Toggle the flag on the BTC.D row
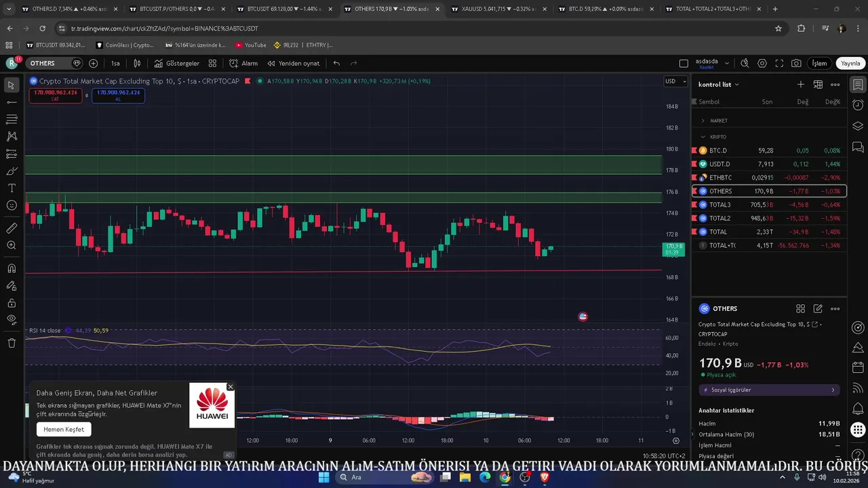 pos(694,150)
